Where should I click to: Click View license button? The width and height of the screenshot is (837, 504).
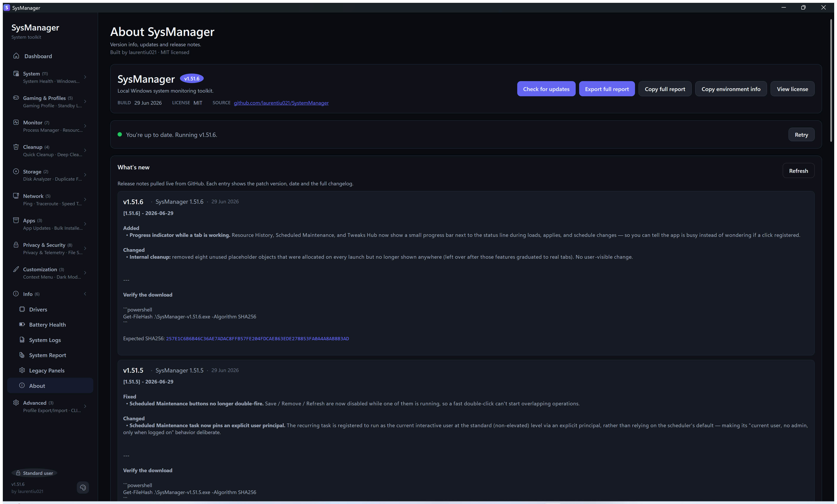(x=792, y=89)
